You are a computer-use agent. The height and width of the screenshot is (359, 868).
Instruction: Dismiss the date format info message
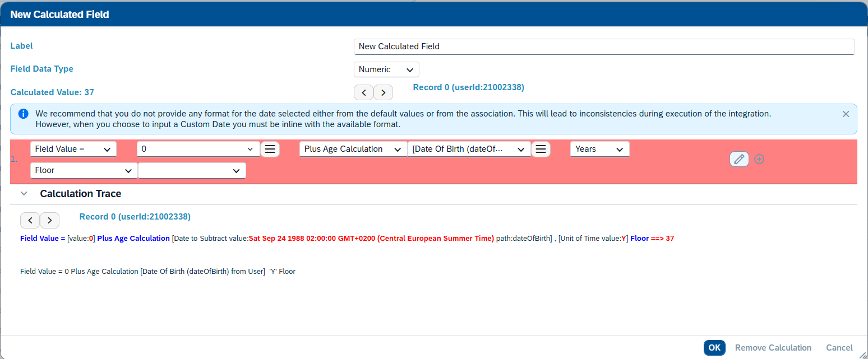[846, 114]
